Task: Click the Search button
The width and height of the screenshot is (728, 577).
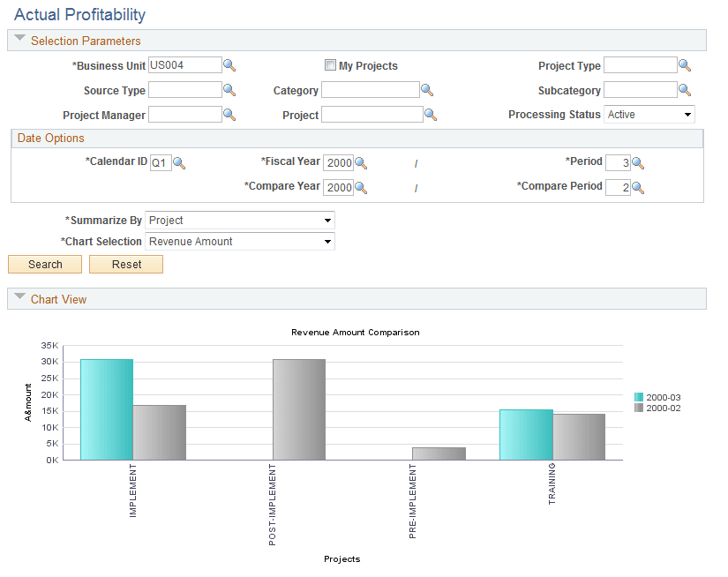Action: pos(44,264)
